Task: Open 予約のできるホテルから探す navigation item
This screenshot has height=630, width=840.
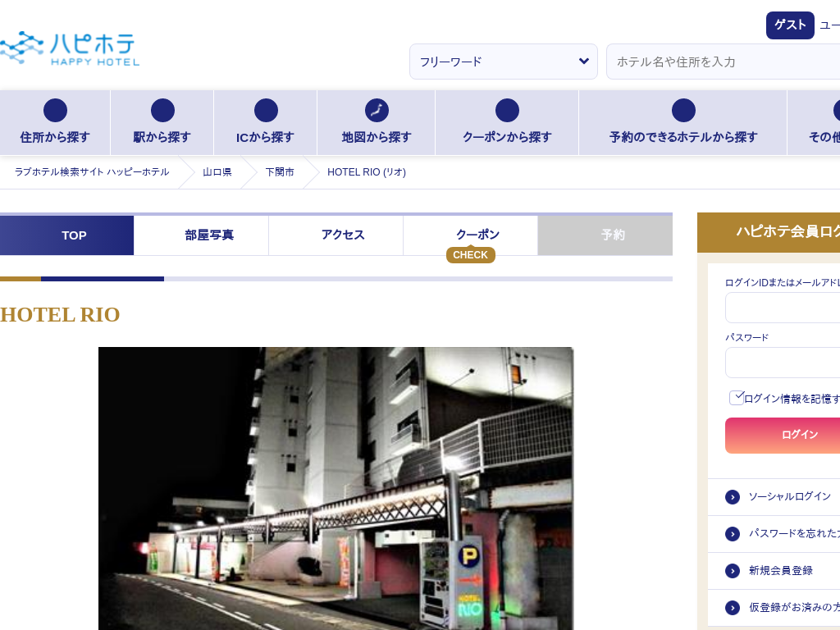Action: 683,123
